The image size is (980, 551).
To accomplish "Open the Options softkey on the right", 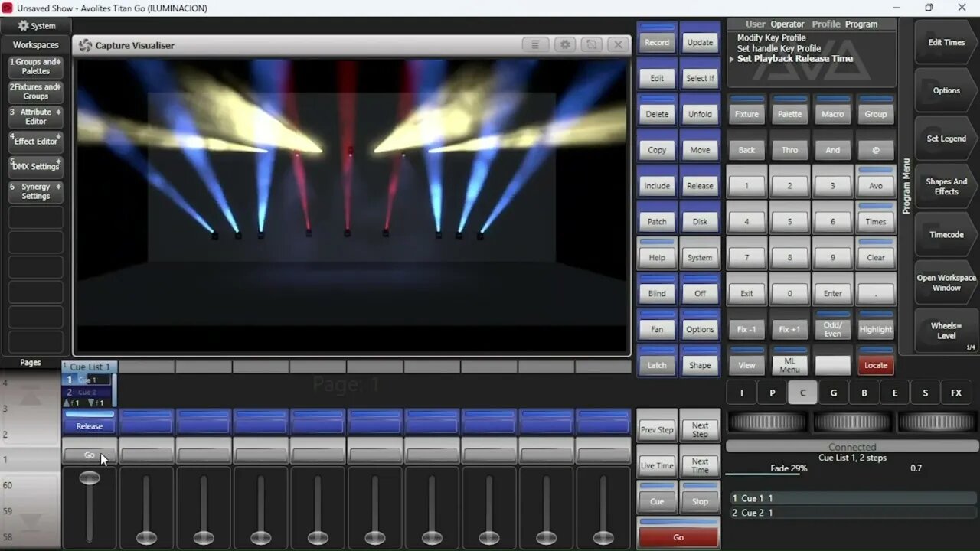I will tap(946, 90).
